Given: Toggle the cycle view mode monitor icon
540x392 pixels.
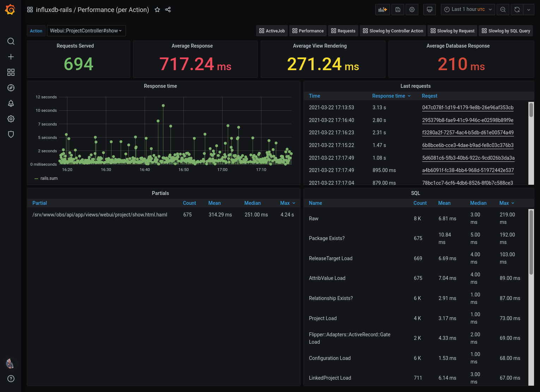Looking at the screenshot, I should tap(430, 10).
